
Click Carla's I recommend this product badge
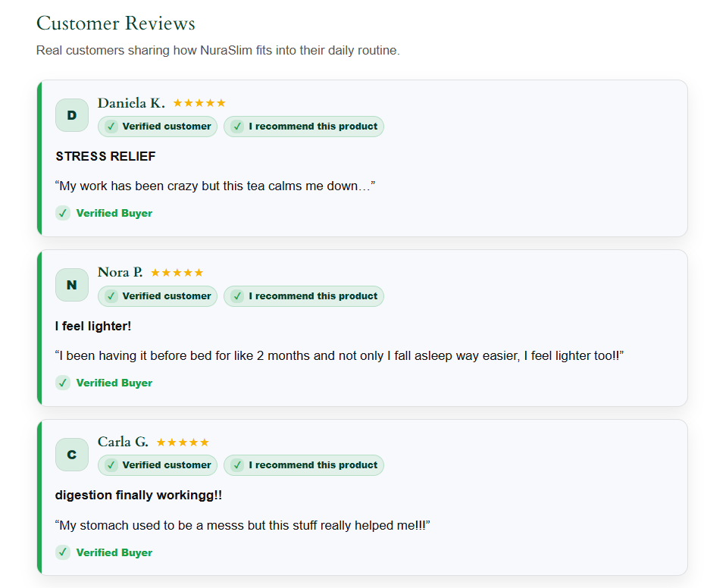(304, 465)
